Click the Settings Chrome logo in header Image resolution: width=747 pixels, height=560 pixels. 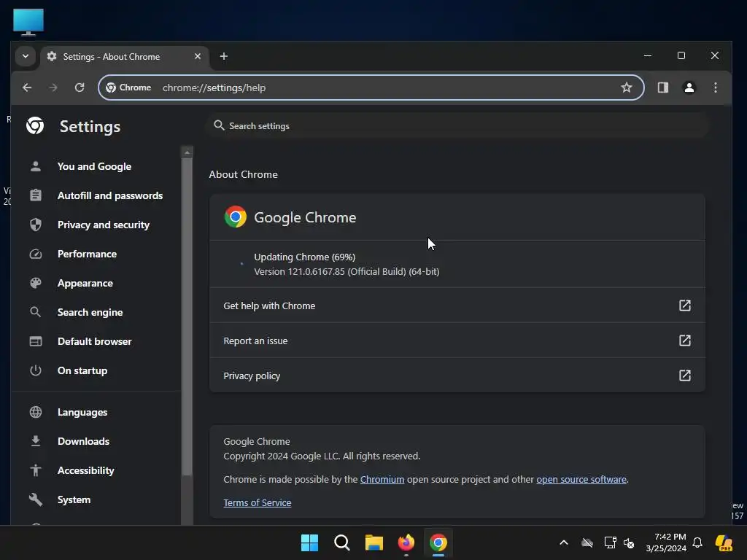[35, 126]
